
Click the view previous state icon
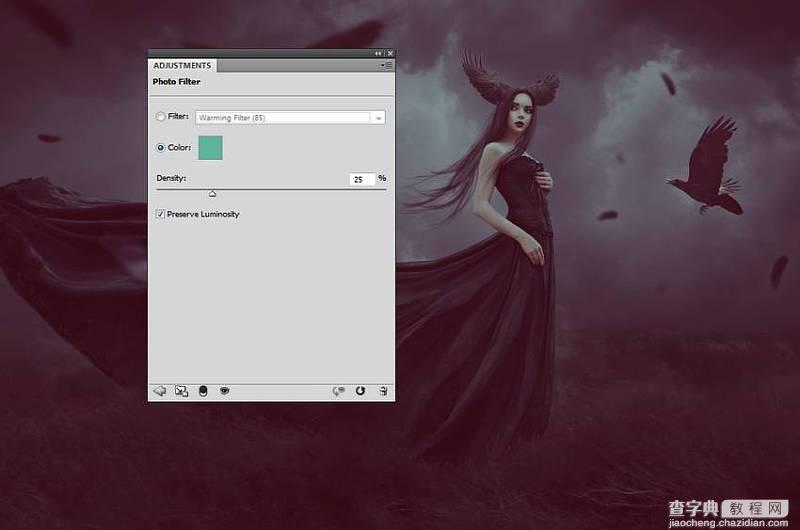coord(339,391)
